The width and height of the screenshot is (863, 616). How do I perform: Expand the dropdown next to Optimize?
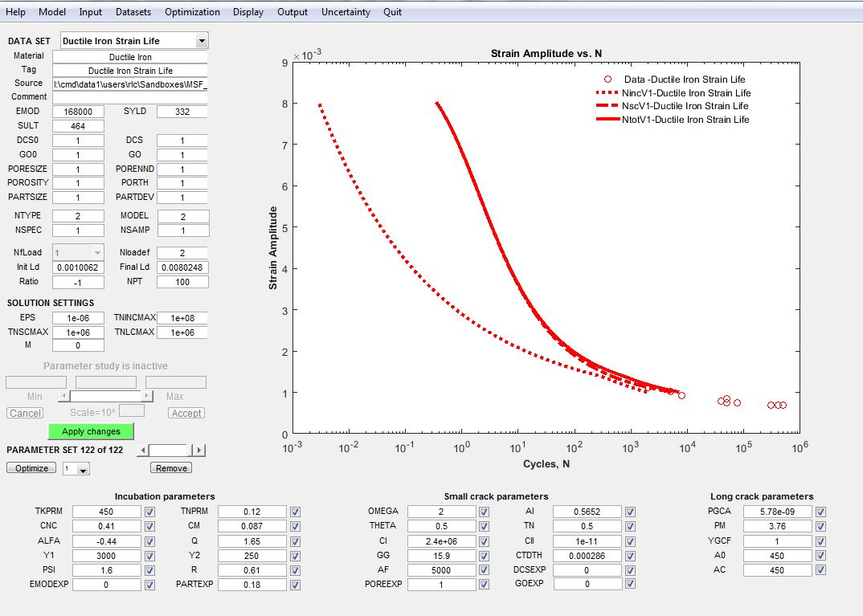tap(83, 469)
